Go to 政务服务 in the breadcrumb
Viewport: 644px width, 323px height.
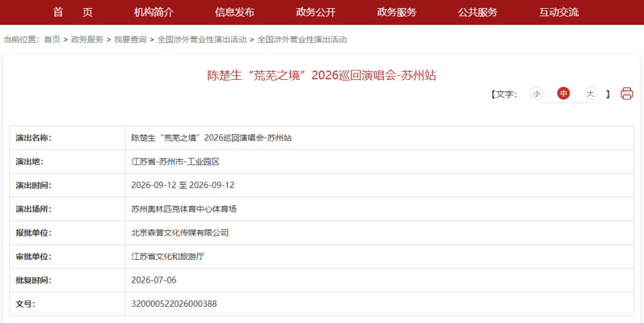point(87,40)
